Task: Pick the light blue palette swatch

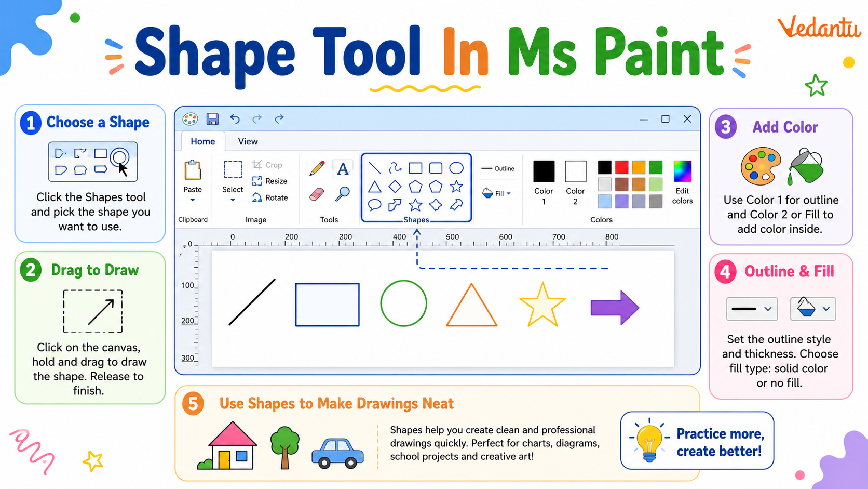Action: 604,201
